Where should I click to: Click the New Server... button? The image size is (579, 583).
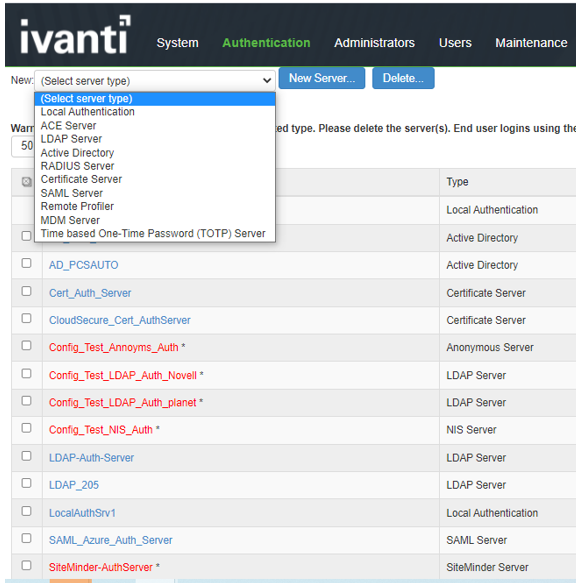click(x=322, y=78)
